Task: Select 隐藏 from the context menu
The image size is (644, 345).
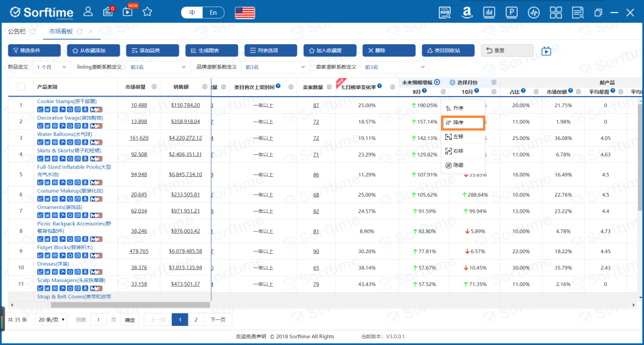Action: tap(463, 165)
